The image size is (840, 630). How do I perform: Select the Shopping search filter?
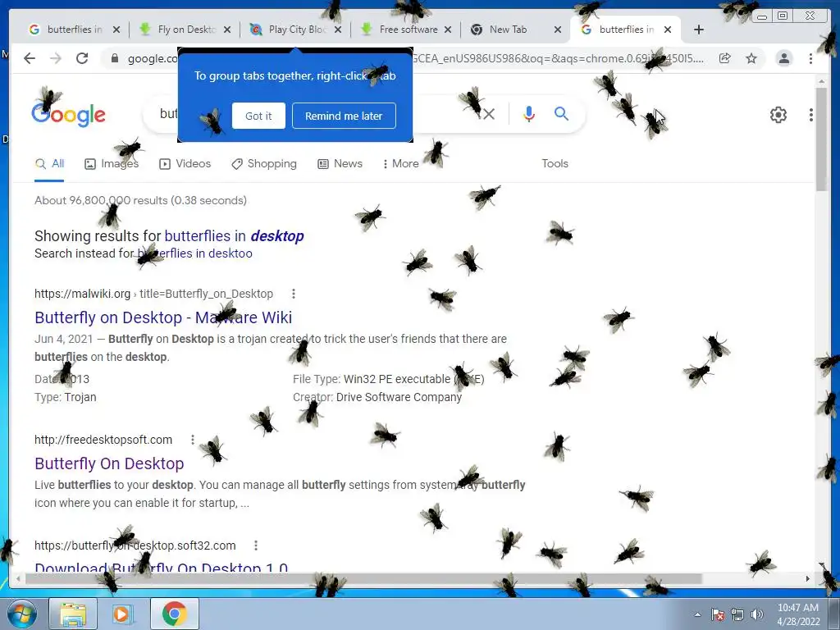(263, 164)
